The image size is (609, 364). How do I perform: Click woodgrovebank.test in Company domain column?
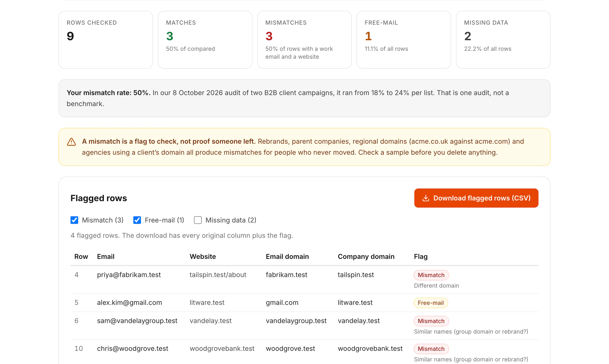(370, 348)
